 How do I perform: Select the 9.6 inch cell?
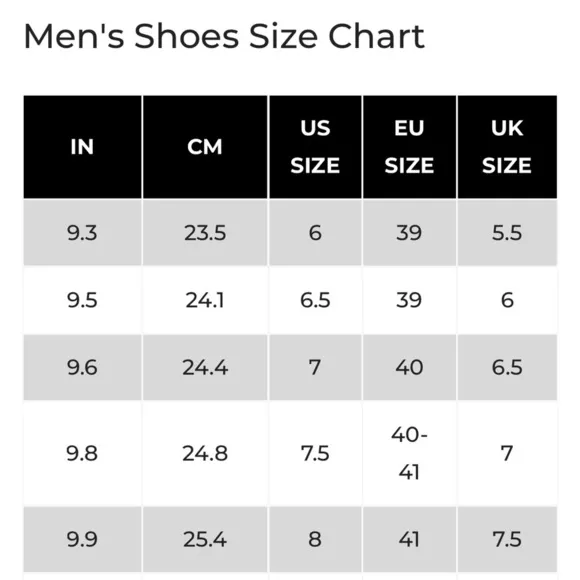pyautogui.click(x=82, y=367)
